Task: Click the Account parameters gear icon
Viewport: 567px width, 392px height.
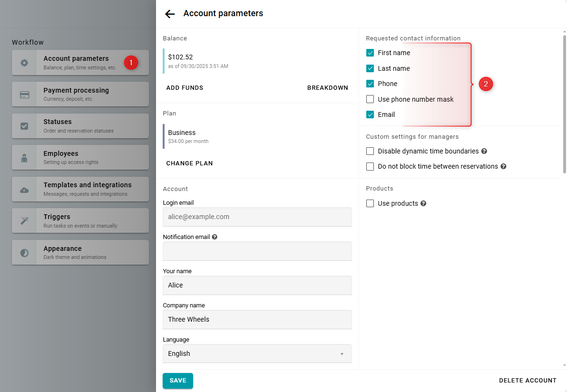Action: tap(24, 63)
